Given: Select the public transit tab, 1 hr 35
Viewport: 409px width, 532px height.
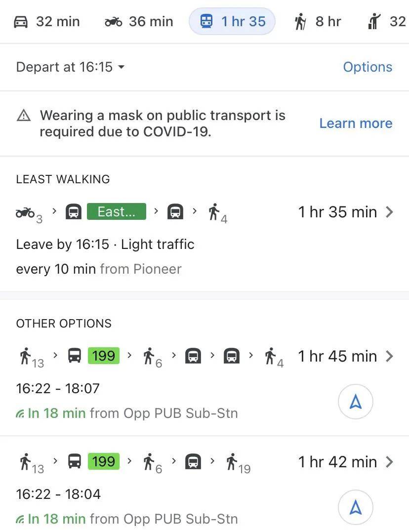Looking at the screenshot, I should coord(232,22).
